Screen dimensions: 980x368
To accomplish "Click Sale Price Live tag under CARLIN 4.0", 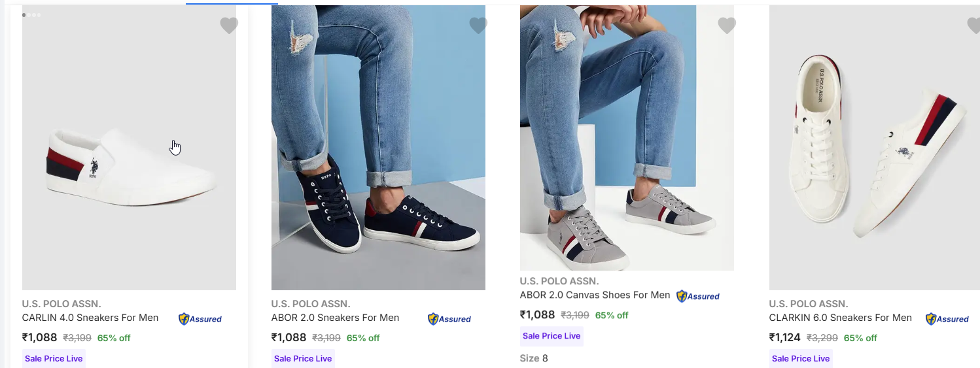I will pos(54,358).
